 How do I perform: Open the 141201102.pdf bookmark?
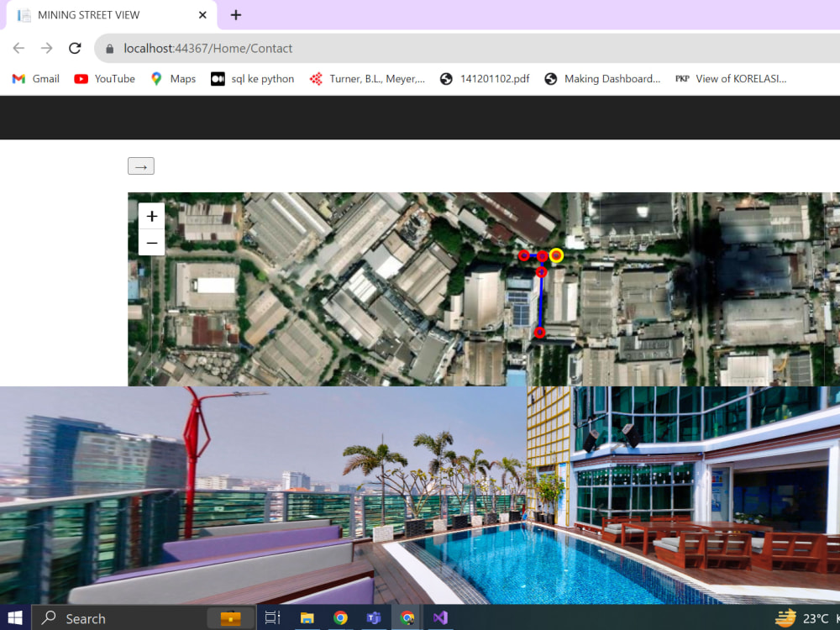(485, 79)
